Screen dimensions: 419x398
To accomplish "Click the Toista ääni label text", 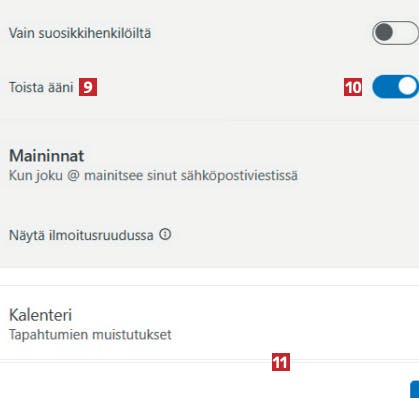I will 41,87.
